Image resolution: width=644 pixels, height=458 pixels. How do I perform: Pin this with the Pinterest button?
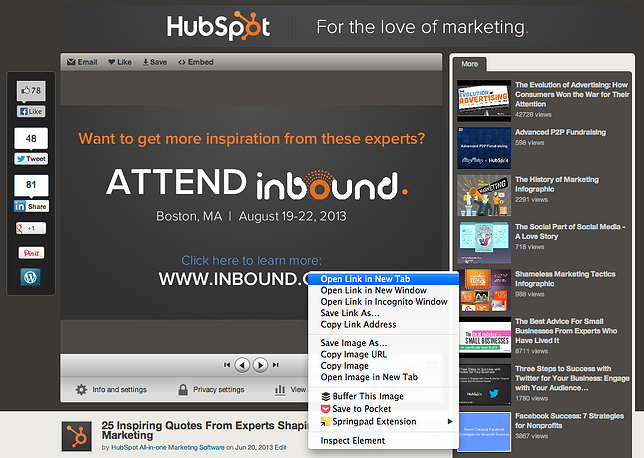(31, 252)
